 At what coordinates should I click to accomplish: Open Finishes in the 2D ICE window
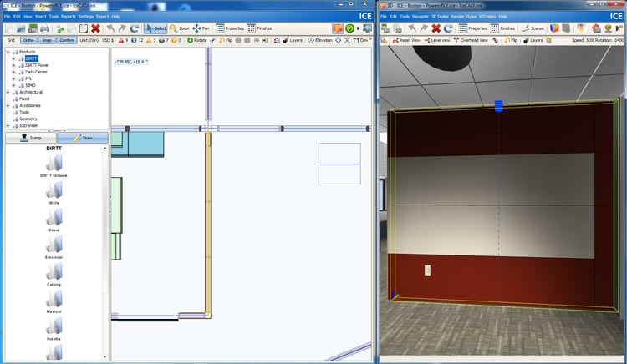pos(259,28)
